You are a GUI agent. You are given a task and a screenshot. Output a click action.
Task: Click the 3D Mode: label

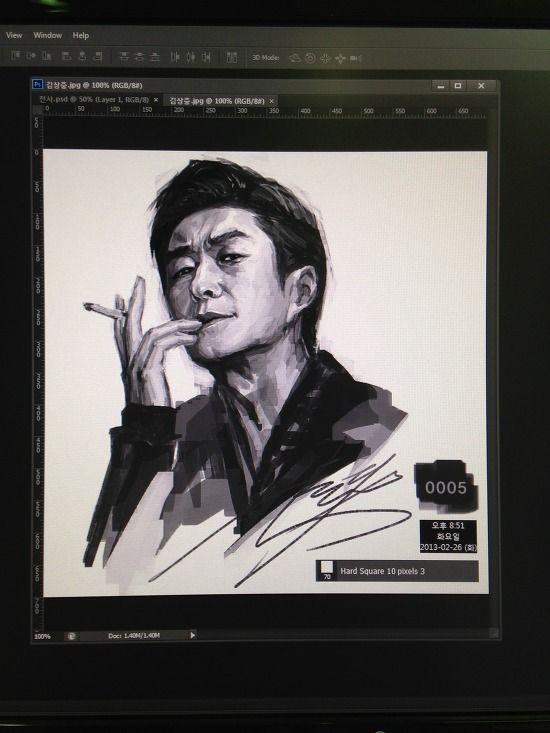tap(266, 57)
